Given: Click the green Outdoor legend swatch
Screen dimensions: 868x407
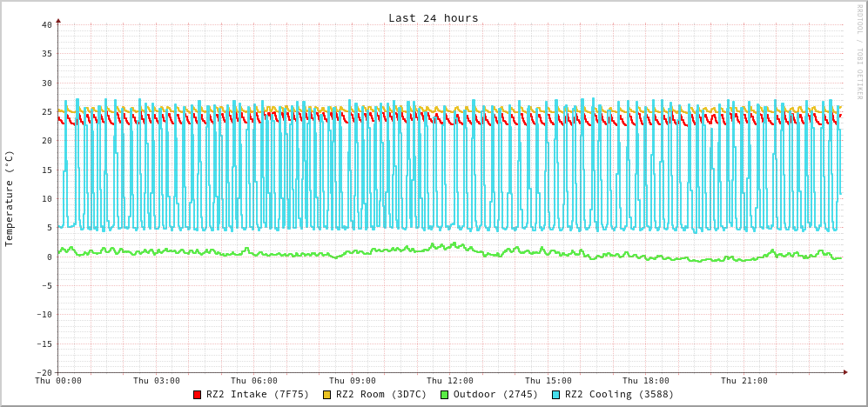Looking at the screenshot, I should pyautogui.click(x=444, y=395).
